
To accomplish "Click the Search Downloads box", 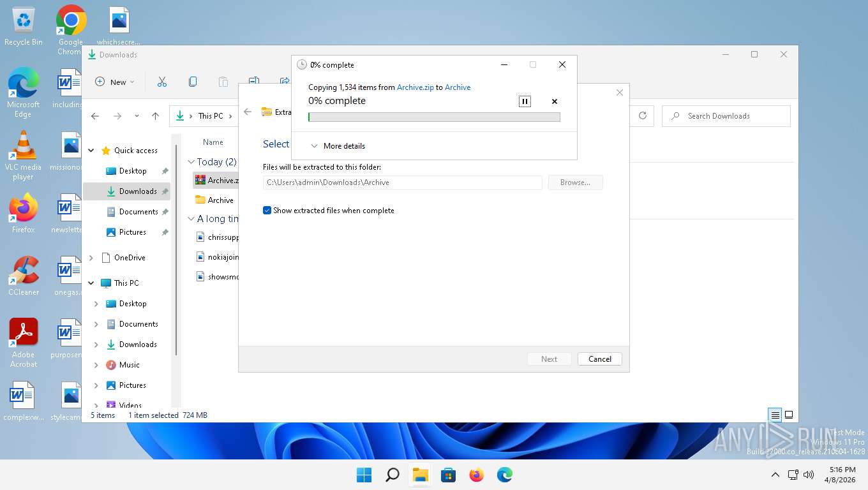I will (726, 116).
